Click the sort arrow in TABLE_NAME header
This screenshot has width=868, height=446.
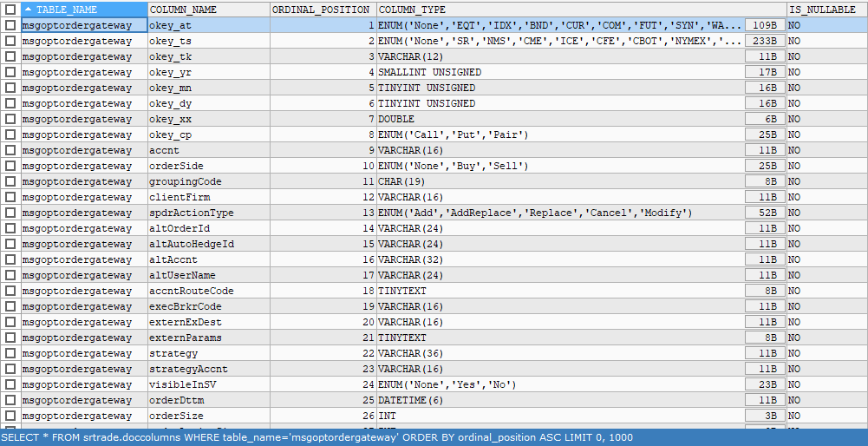pyautogui.click(x=29, y=10)
